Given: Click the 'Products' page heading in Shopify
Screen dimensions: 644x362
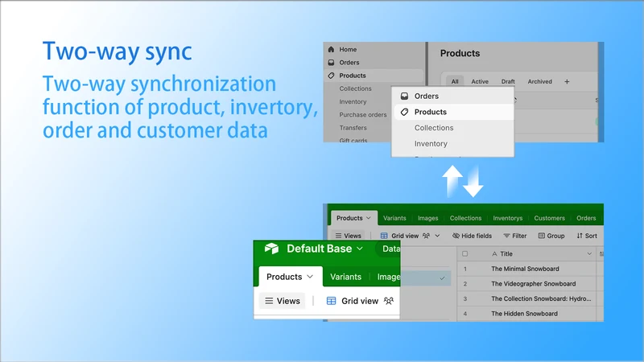Looking at the screenshot, I should [x=460, y=53].
